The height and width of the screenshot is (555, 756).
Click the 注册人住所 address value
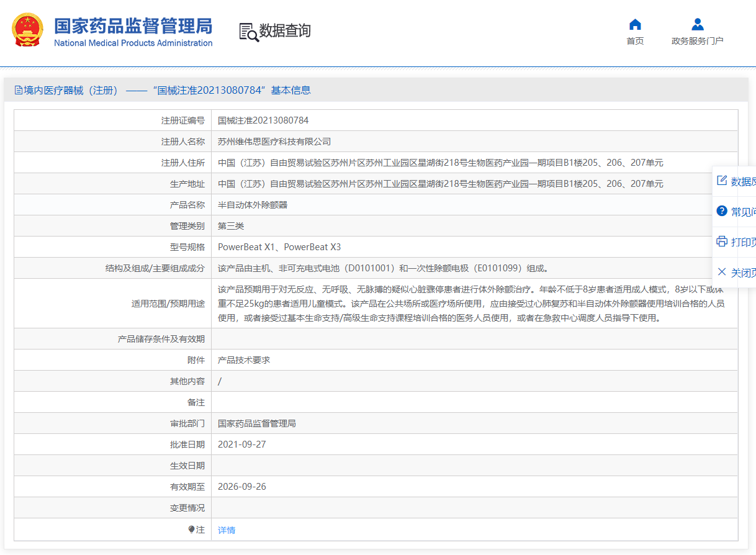(441, 163)
